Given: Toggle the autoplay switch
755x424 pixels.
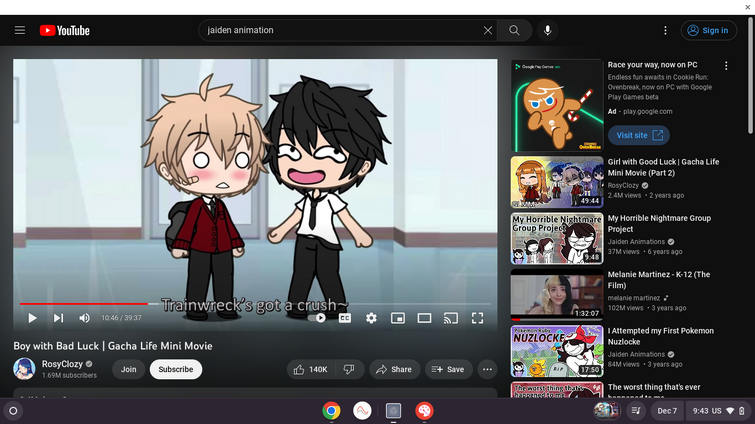Looking at the screenshot, I should [317, 318].
